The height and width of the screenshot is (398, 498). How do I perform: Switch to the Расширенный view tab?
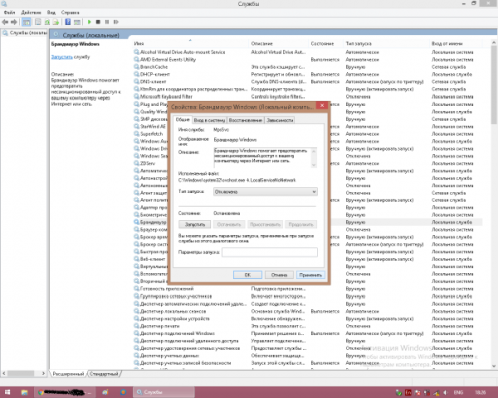[68, 374]
